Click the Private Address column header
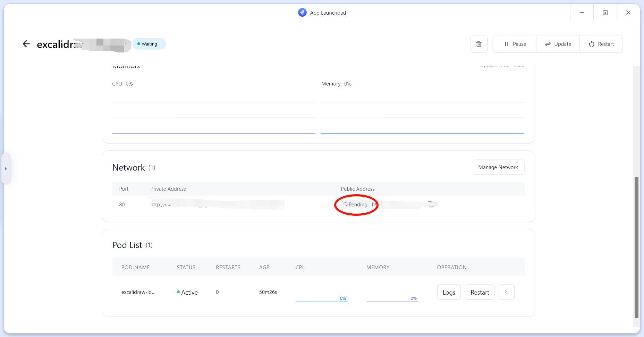Screen dimensions: 644x337 click(168, 189)
